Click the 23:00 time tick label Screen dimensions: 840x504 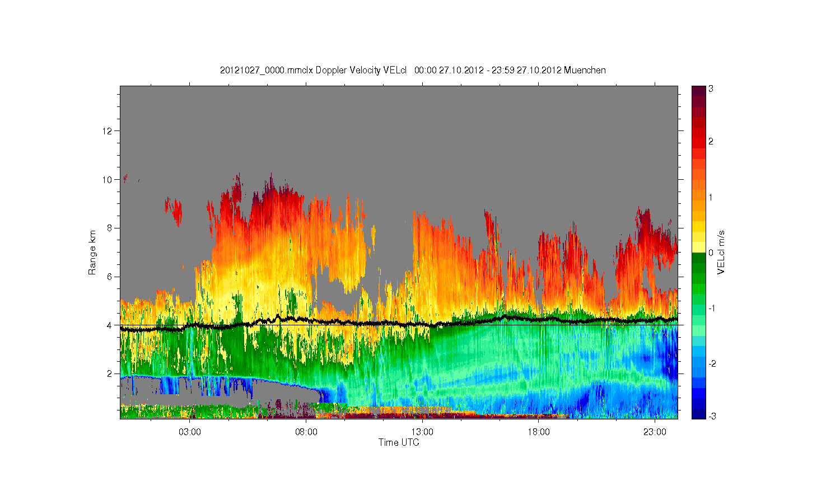click(655, 432)
